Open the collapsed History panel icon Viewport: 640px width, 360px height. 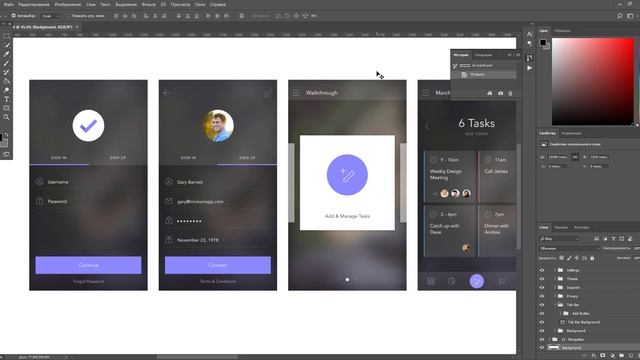point(529,58)
